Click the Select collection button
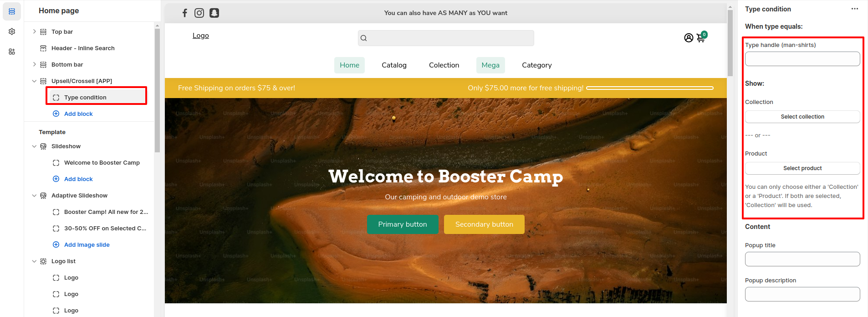This screenshot has height=317, width=868. coord(802,117)
